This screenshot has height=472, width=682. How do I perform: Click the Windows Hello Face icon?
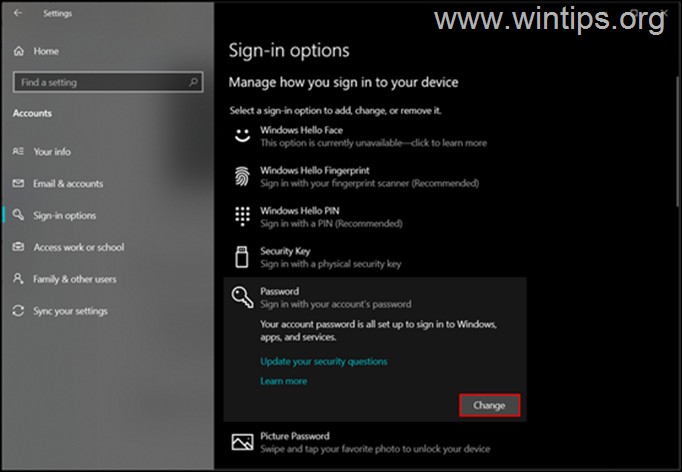coord(242,136)
